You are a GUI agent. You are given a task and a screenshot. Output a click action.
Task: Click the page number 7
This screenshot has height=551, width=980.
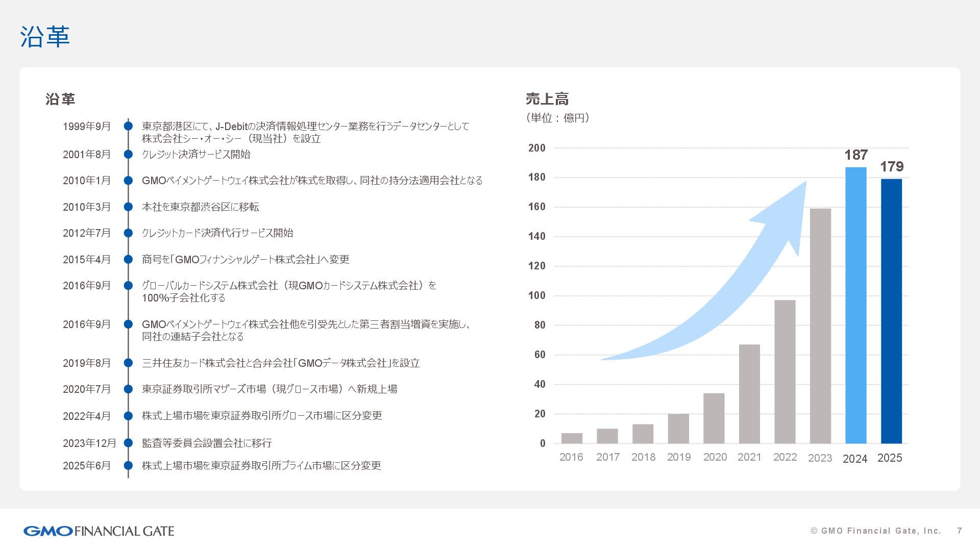tap(960, 531)
